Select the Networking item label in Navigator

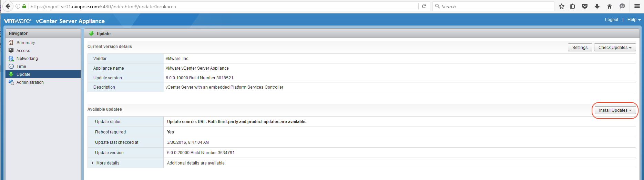27,59
